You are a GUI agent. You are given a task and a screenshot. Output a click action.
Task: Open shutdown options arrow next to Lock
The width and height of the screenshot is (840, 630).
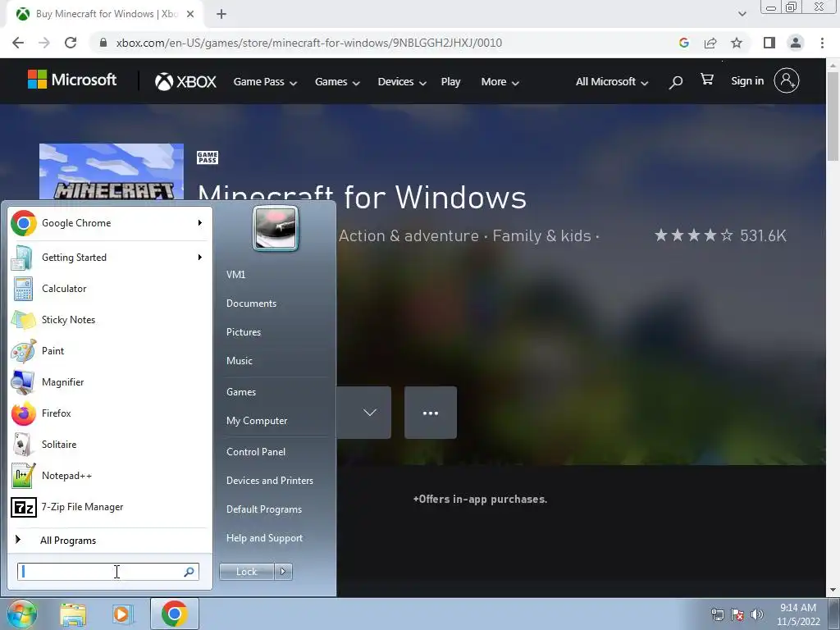[x=283, y=572]
